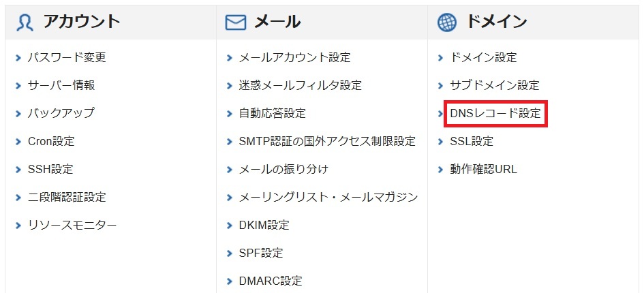Open サブドメイン設定
Image resolution: width=644 pixels, height=293 pixels.
tap(495, 85)
